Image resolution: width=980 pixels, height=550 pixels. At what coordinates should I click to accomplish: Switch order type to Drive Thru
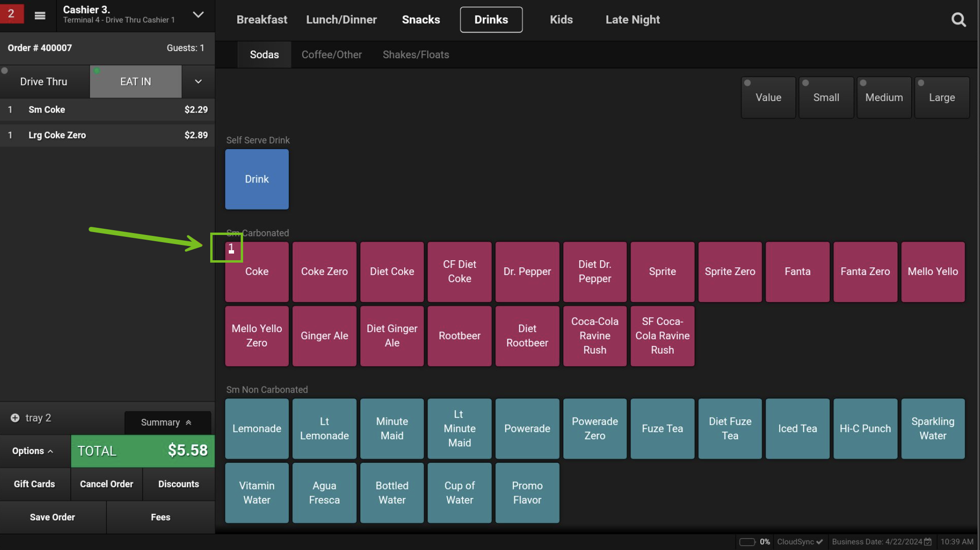pos(44,82)
